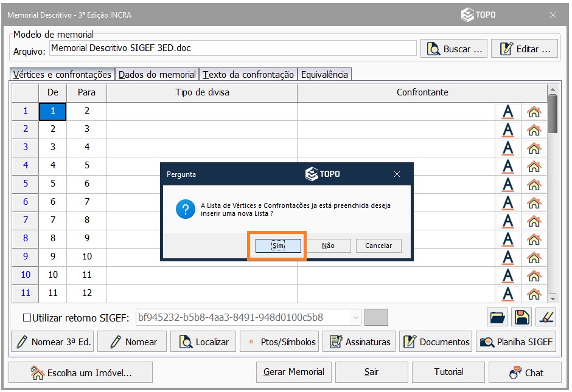Click the house icon in row 11
The width and height of the screenshot is (572, 392).
click(x=534, y=294)
